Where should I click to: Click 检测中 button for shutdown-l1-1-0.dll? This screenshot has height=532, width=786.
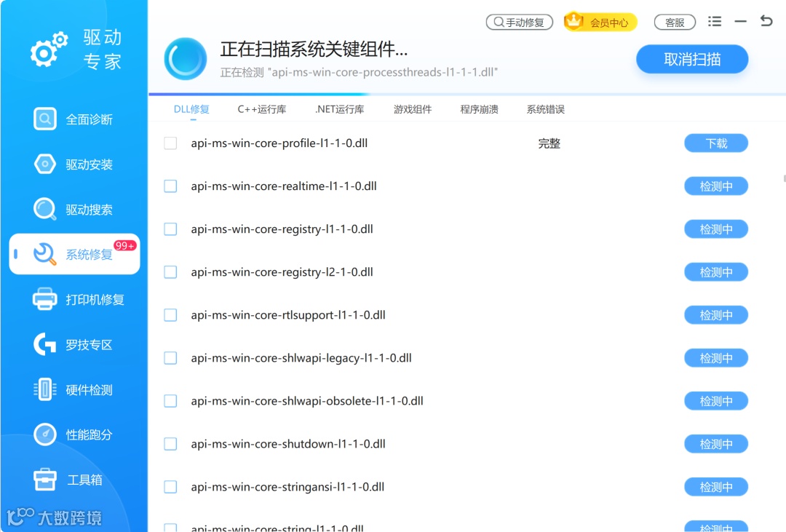716,444
